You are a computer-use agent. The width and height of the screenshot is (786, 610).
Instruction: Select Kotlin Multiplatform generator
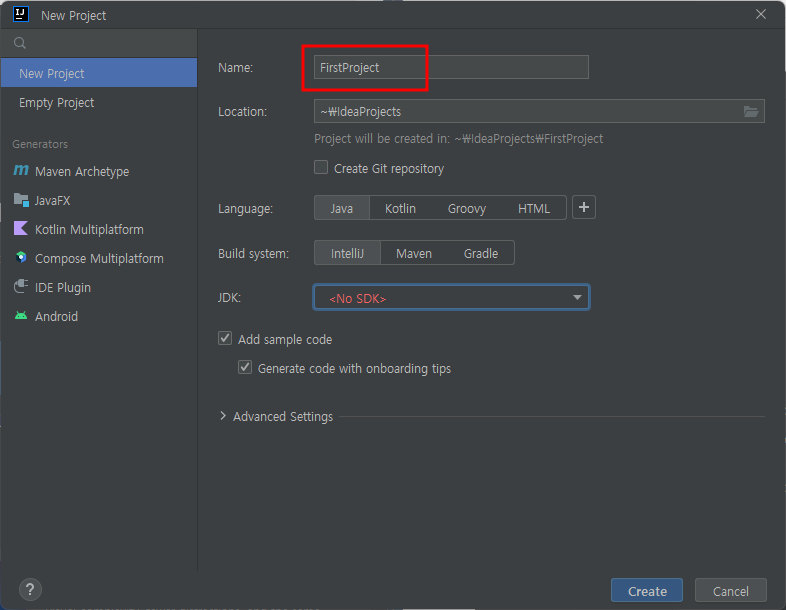click(99, 230)
